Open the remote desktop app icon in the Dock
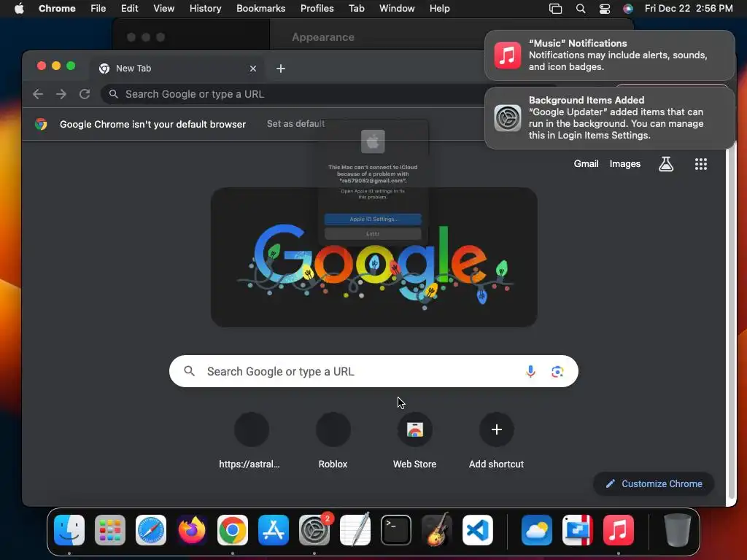The height and width of the screenshot is (560, 747). [578, 530]
